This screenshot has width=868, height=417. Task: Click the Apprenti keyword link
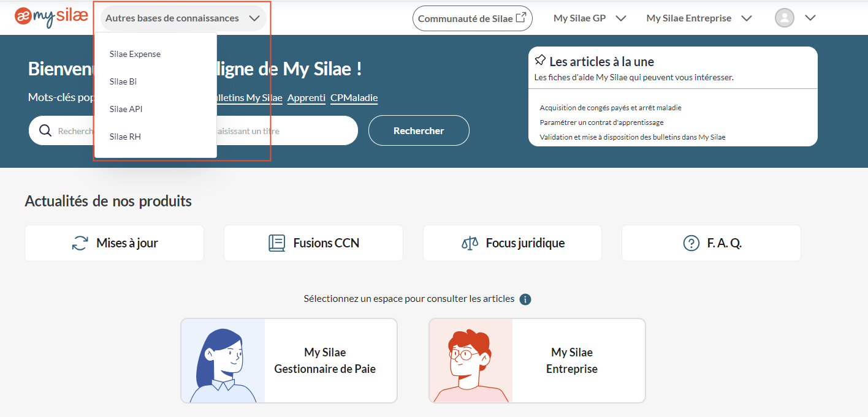306,97
